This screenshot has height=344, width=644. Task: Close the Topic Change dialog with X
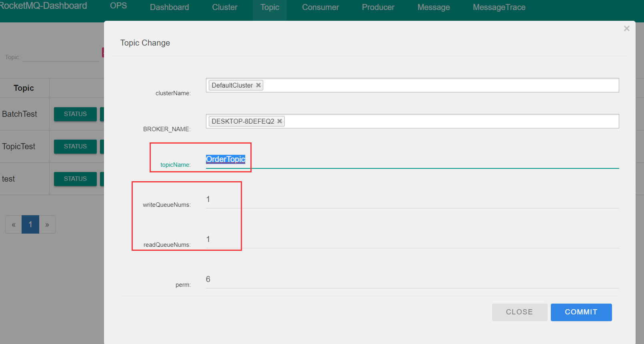pos(627,28)
